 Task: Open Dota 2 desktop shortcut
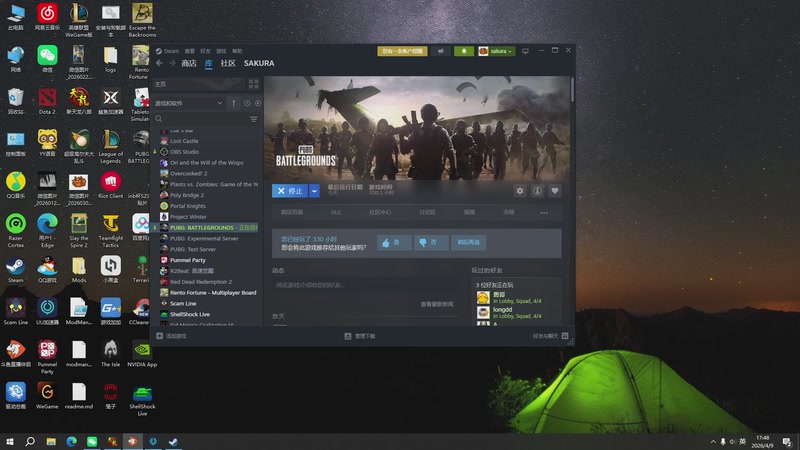[47, 101]
